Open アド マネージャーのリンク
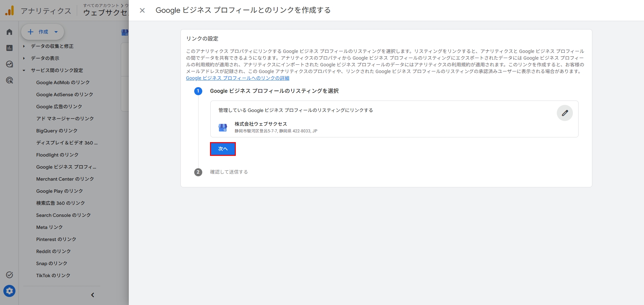The height and width of the screenshot is (305, 644). click(x=65, y=119)
